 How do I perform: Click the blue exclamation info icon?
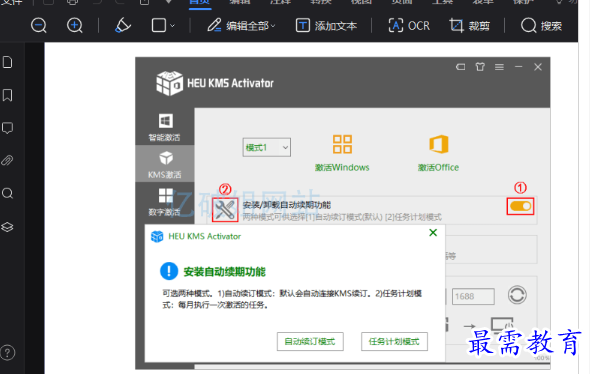169,271
